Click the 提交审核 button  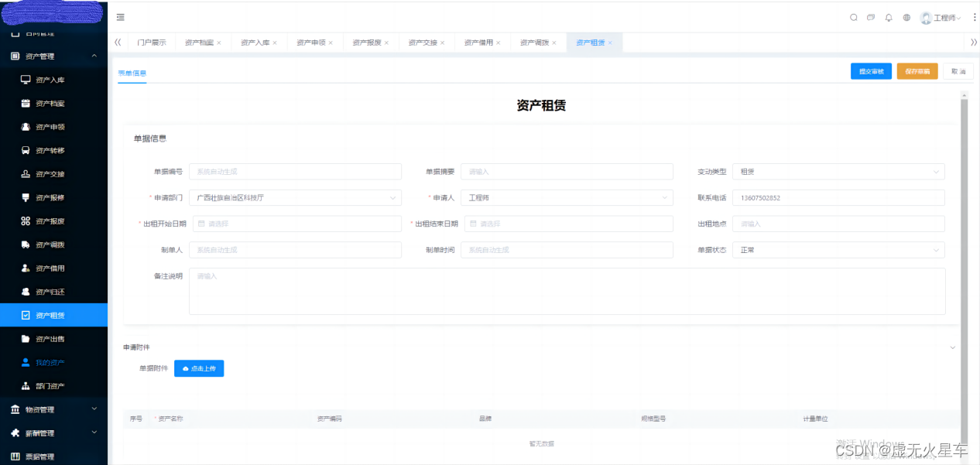point(872,71)
